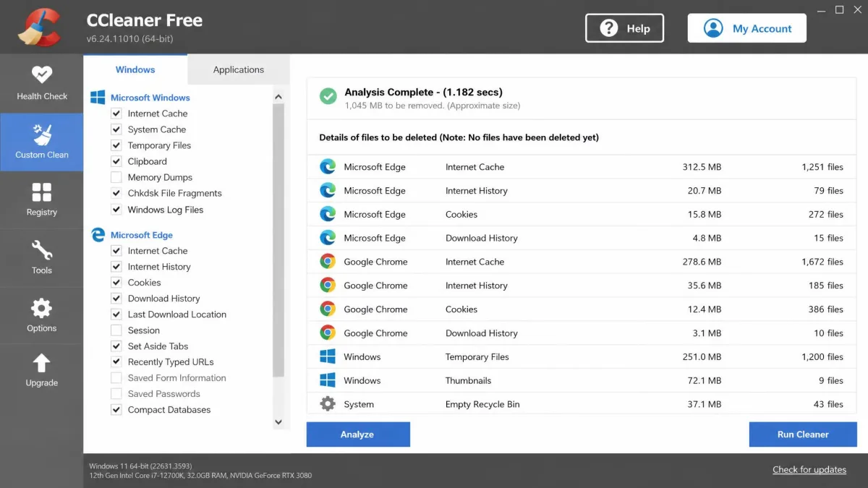This screenshot has height=488, width=868.
Task: Click Windows icon in Temporary Files row
Action: (x=328, y=357)
